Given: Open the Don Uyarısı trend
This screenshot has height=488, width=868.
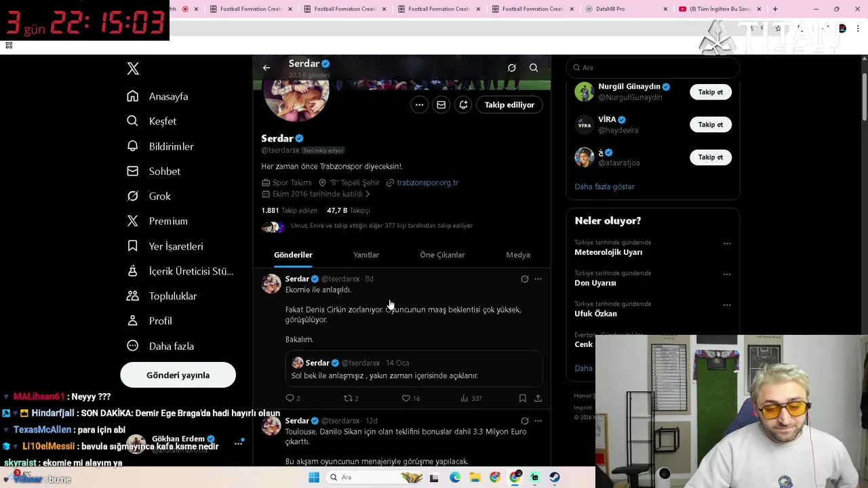Looking at the screenshot, I should pos(595,283).
